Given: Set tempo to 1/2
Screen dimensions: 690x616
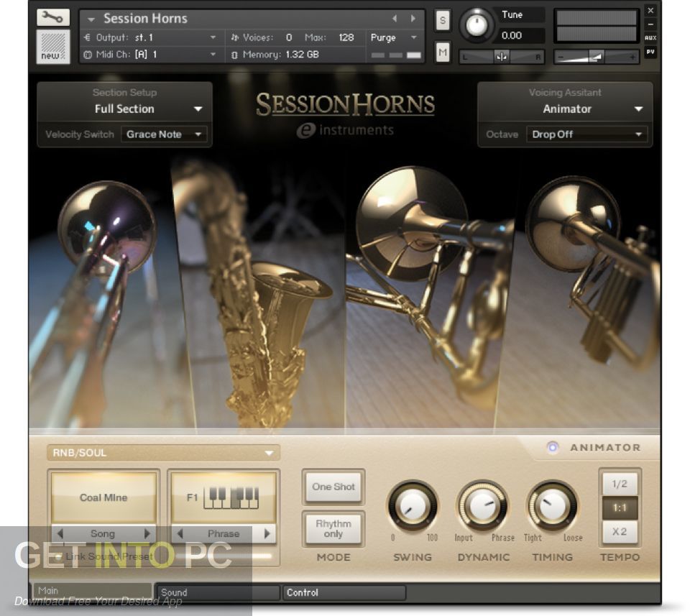Looking at the screenshot, I should [619, 484].
